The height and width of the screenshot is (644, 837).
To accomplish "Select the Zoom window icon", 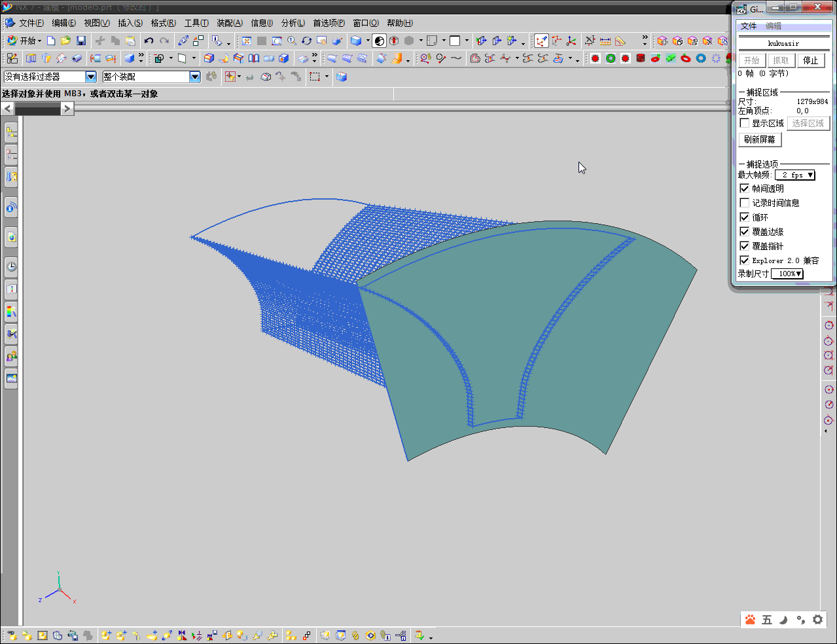I will [277, 41].
